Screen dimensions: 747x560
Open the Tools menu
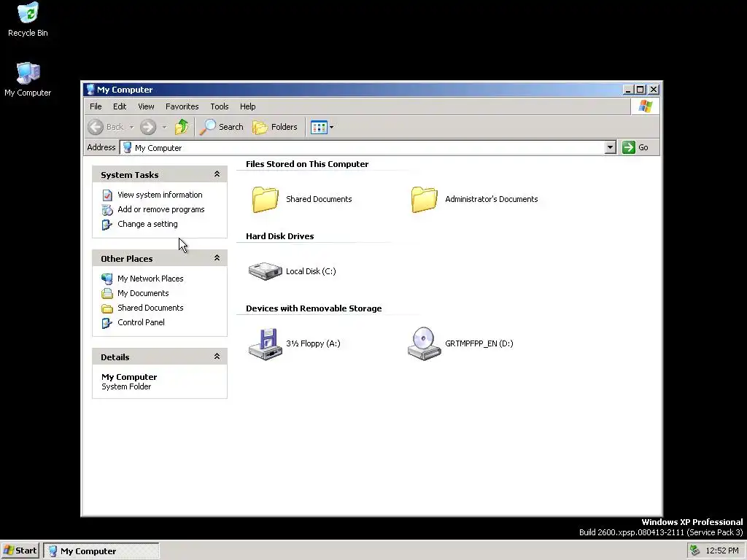220,106
